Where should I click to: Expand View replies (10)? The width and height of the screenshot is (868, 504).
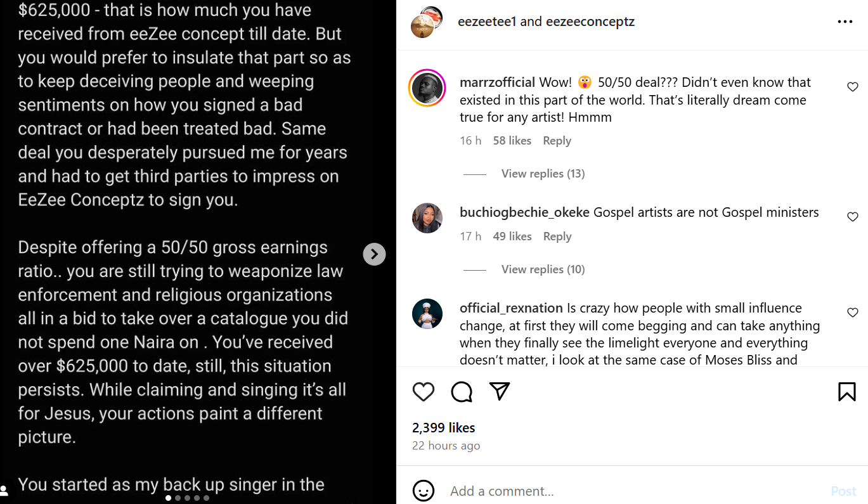pyautogui.click(x=543, y=269)
